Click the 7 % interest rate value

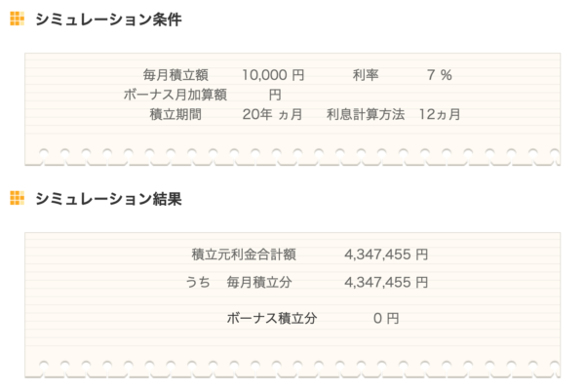(x=439, y=75)
